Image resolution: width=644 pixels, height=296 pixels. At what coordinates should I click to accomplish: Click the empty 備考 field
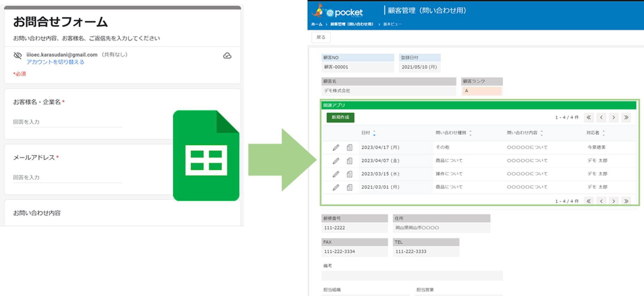coord(412,275)
